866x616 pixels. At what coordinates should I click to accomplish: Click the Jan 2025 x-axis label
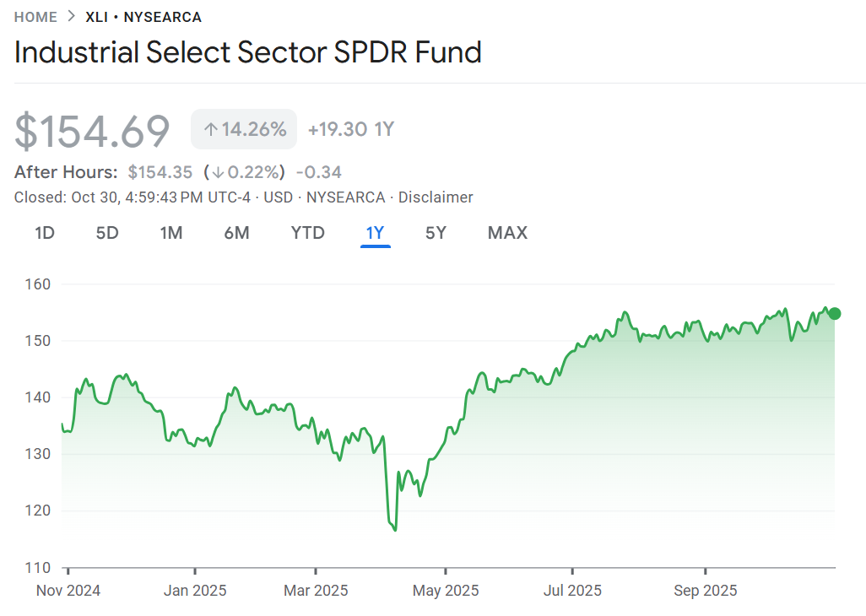click(195, 590)
